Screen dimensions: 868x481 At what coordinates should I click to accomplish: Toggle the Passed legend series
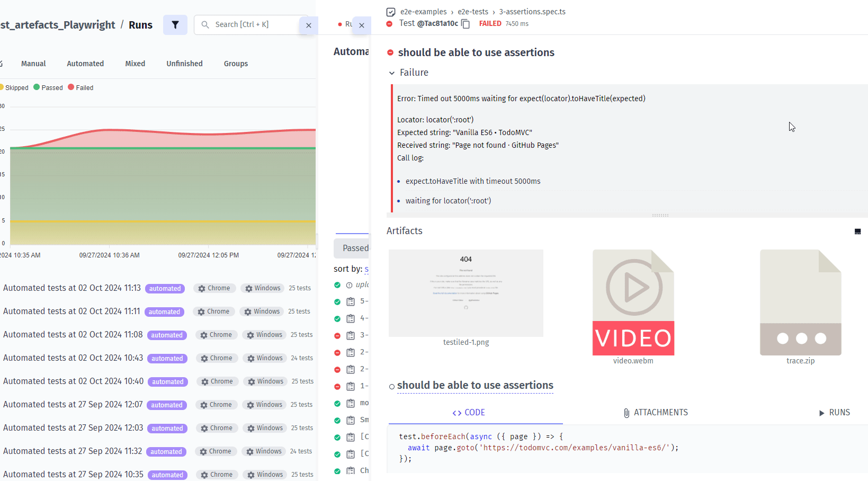48,88
